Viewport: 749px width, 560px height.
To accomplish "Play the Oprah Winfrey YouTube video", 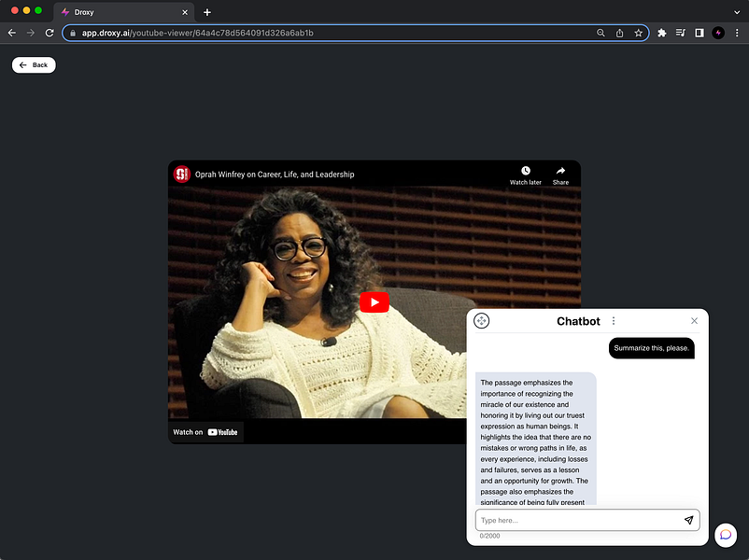I will 374,301.
